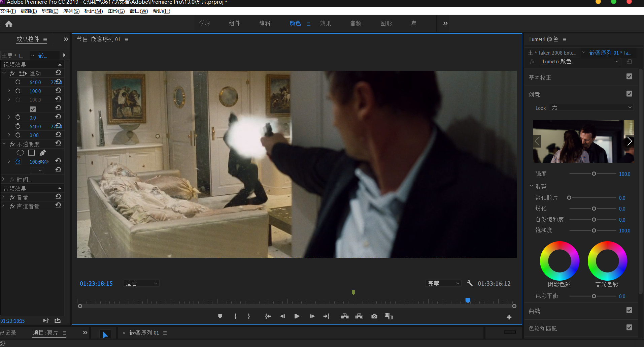Open the button editor plus icon
The image size is (644, 347).
[509, 317]
